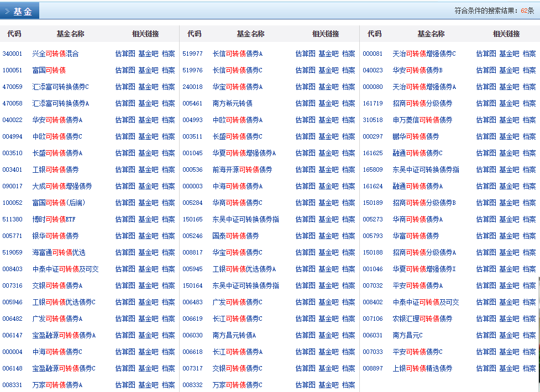540x392 pixels.
Task: Open 南方希元转债 fund page
Action: click(233, 103)
